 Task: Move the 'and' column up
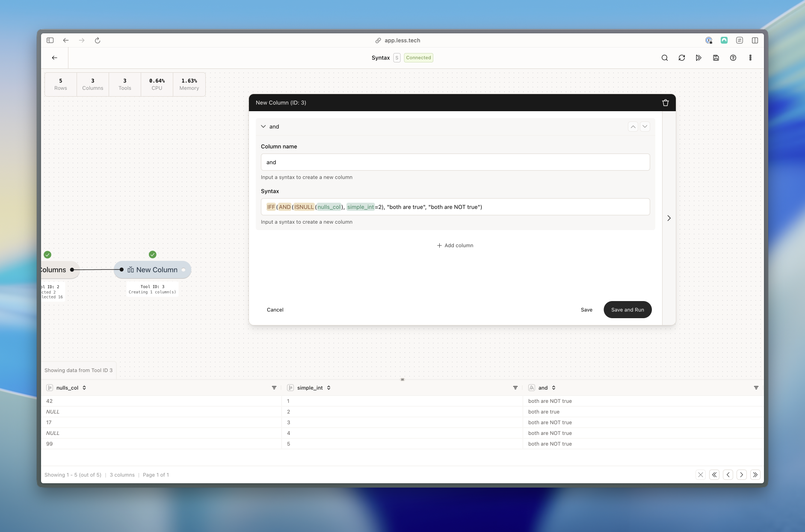click(633, 127)
